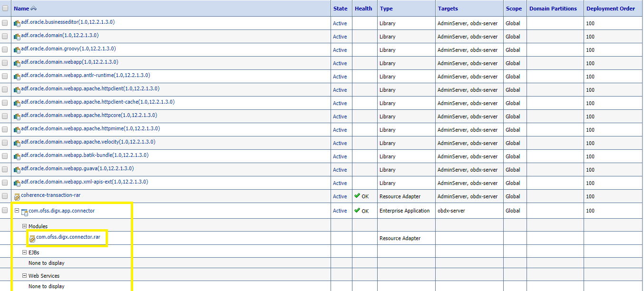Image resolution: width=644 pixels, height=291 pixels.
Task: Click library icon beside batik-bundle
Action: pos(17,156)
